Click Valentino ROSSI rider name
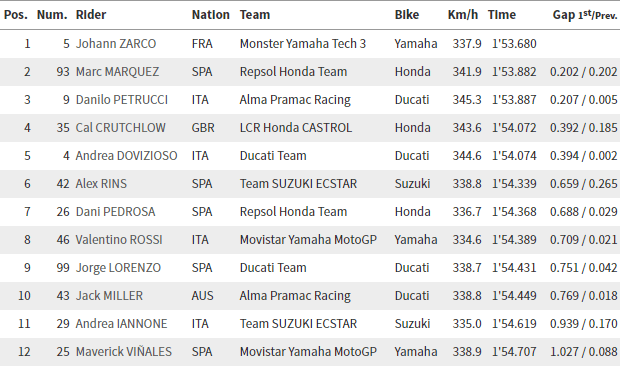This screenshot has width=620, height=366. (x=119, y=240)
